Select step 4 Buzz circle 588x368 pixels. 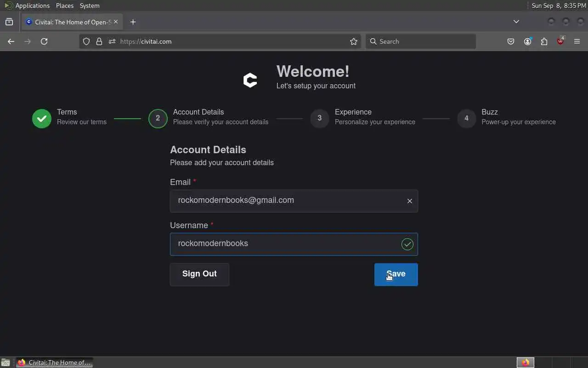(x=466, y=118)
